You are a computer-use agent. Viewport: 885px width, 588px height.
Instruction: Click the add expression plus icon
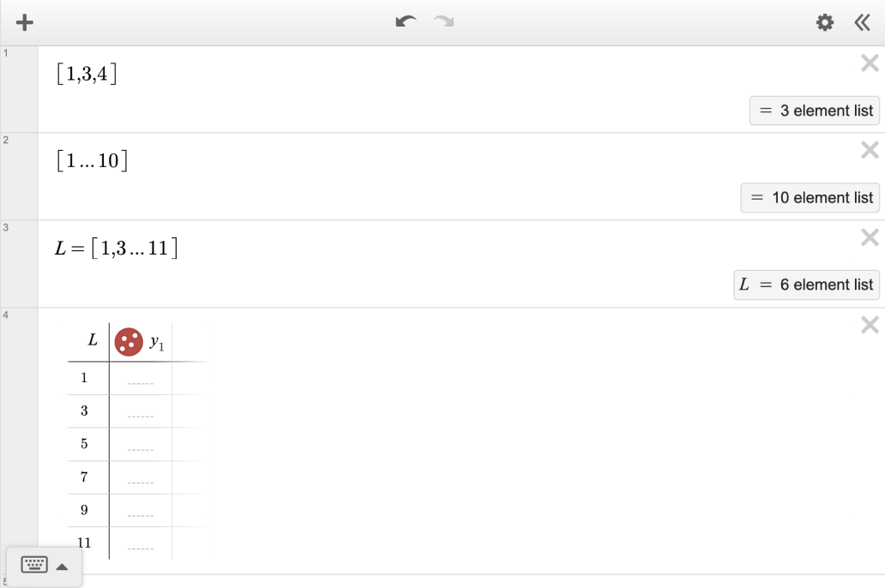click(24, 22)
